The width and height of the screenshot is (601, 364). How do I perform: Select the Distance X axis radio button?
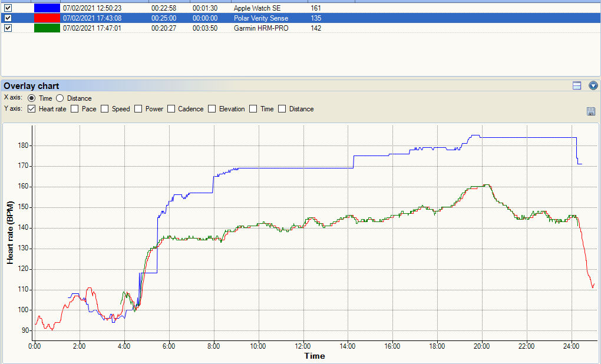pyautogui.click(x=60, y=98)
